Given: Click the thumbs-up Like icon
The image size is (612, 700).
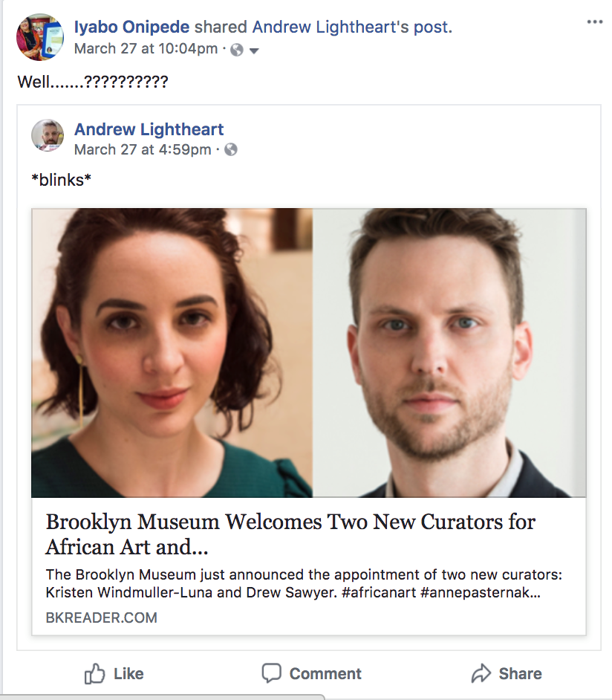Looking at the screenshot, I should 94,674.
